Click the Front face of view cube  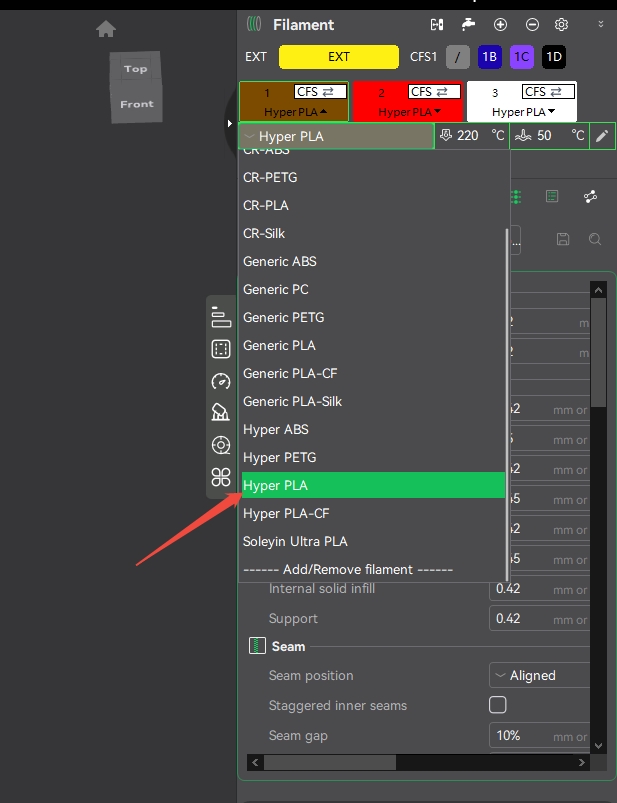click(137, 104)
